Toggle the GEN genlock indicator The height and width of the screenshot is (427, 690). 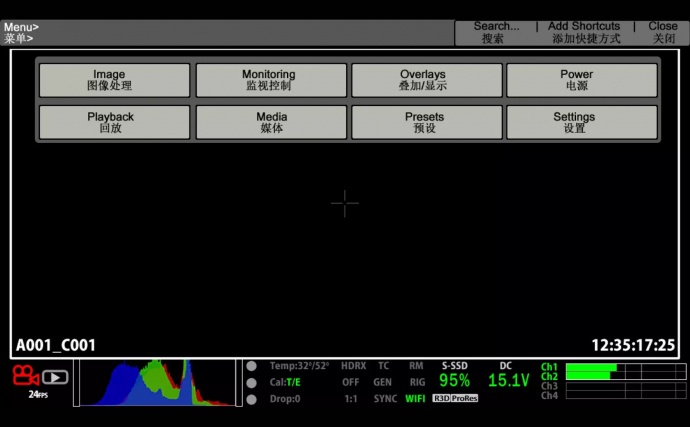[383, 382]
